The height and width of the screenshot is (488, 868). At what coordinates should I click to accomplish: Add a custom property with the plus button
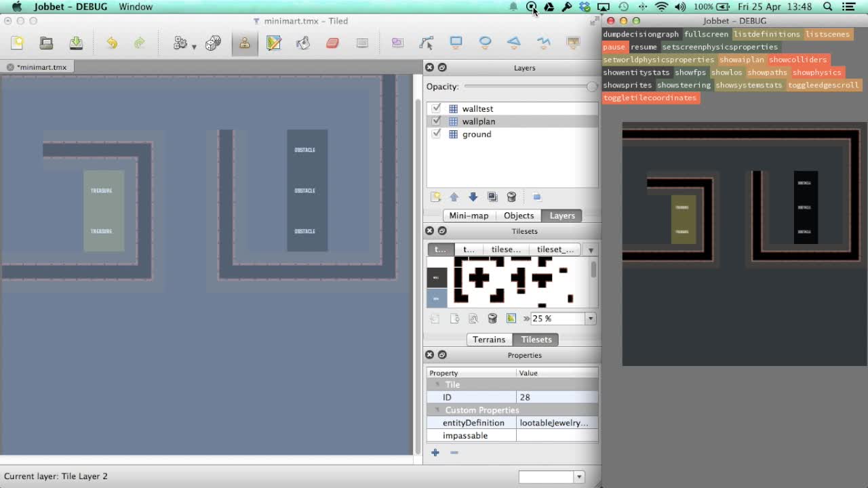pyautogui.click(x=435, y=452)
